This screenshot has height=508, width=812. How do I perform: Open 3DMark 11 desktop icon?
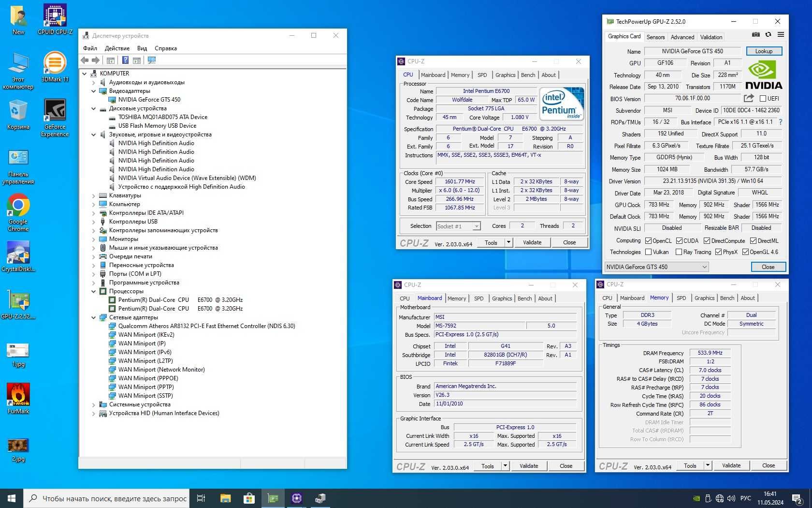[x=55, y=67]
